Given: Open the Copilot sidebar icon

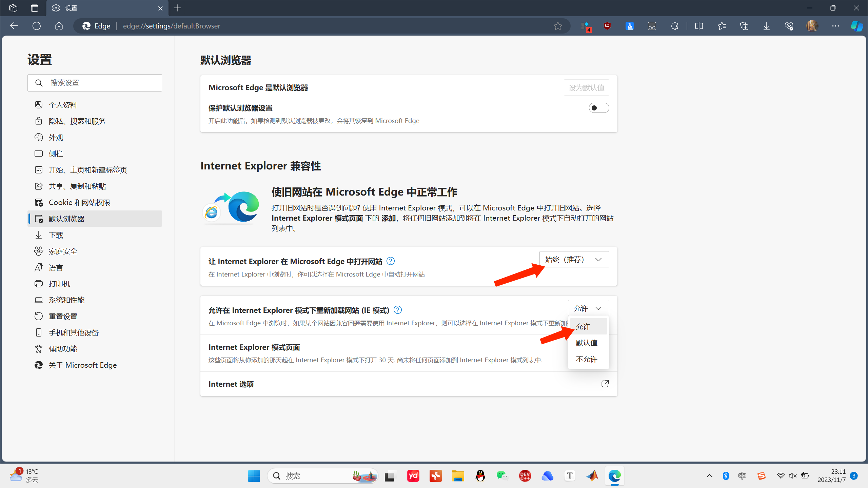Looking at the screenshot, I should coord(857,26).
